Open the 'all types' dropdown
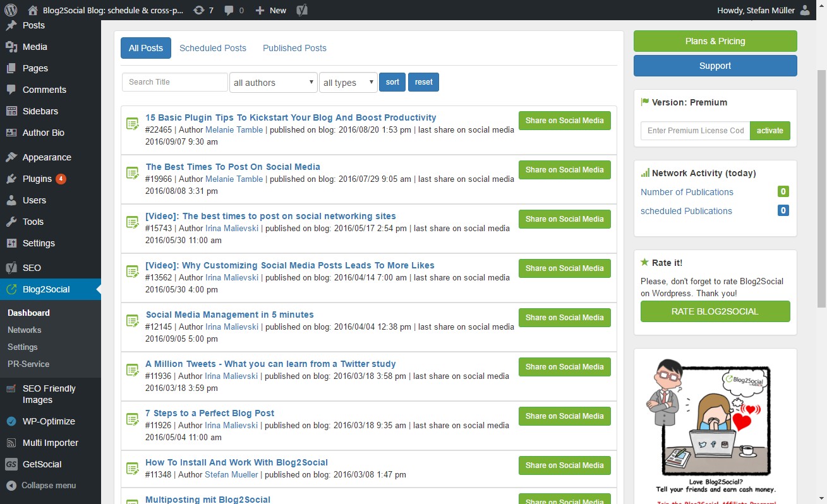This screenshot has height=504, width=827. [x=349, y=83]
